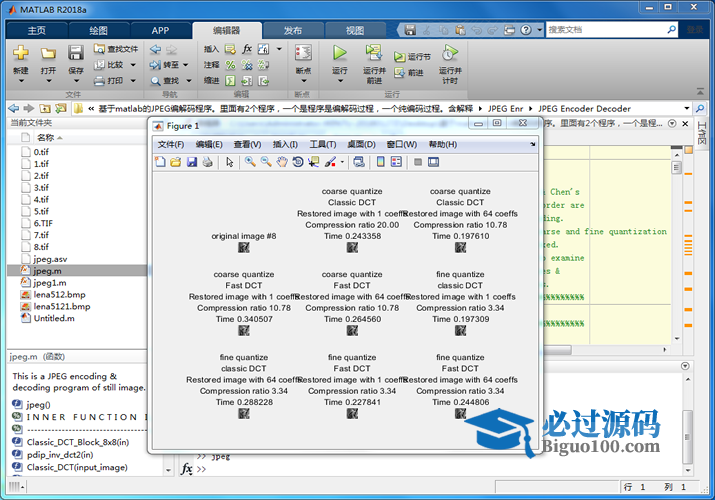Click the Run Section (运行节) button
The image size is (715, 500).
(412, 57)
